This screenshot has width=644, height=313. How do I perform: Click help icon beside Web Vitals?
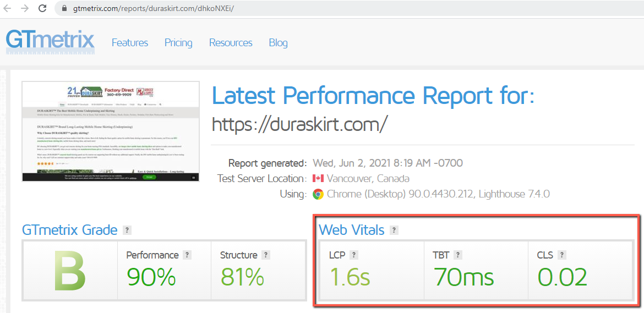(394, 230)
